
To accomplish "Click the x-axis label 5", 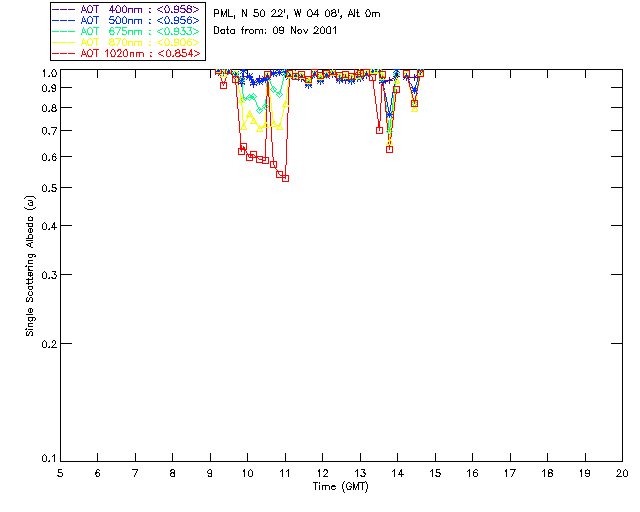I will coord(60,473).
